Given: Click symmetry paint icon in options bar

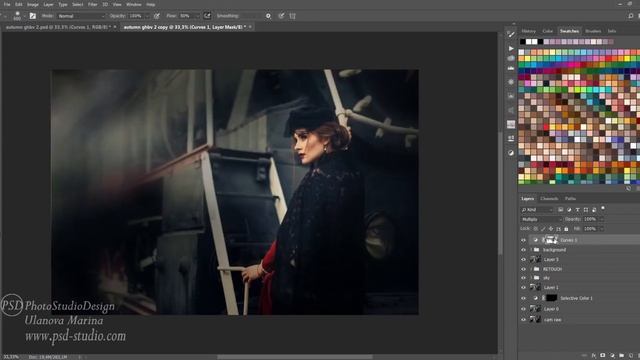Looking at the screenshot, I should point(293,16).
